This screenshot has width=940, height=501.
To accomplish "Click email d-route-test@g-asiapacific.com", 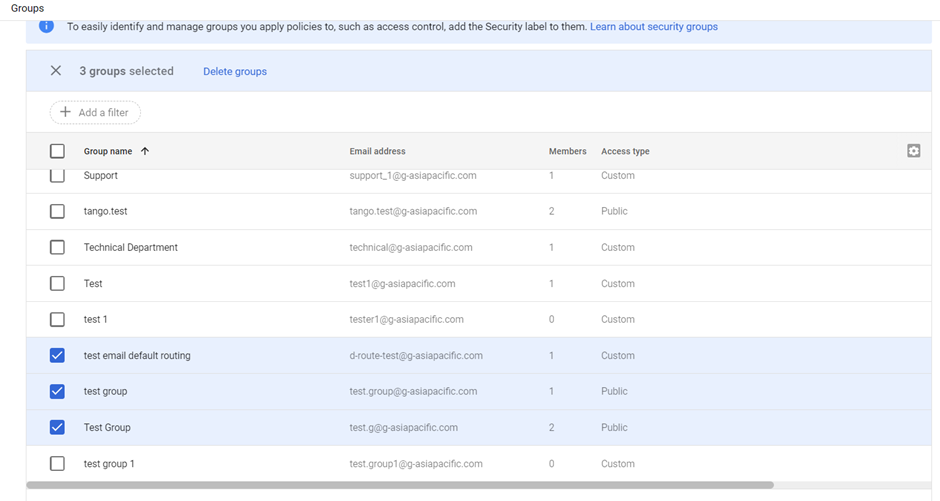I will (x=416, y=355).
